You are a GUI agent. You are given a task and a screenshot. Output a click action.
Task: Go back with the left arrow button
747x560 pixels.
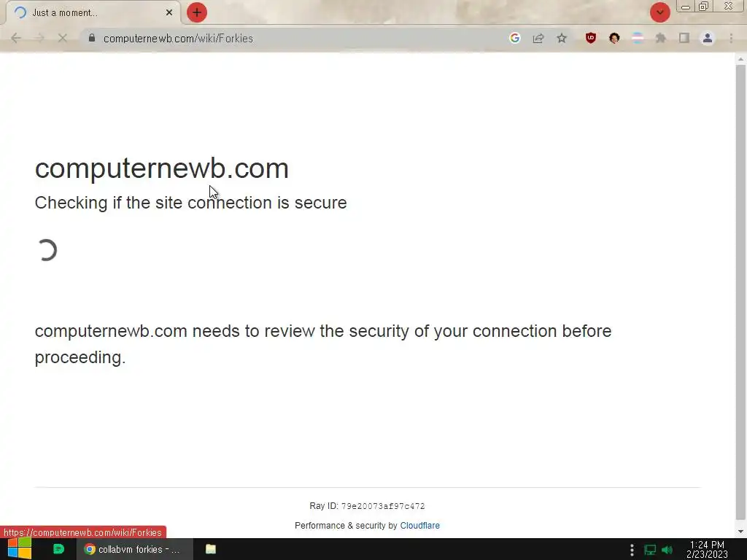click(16, 38)
